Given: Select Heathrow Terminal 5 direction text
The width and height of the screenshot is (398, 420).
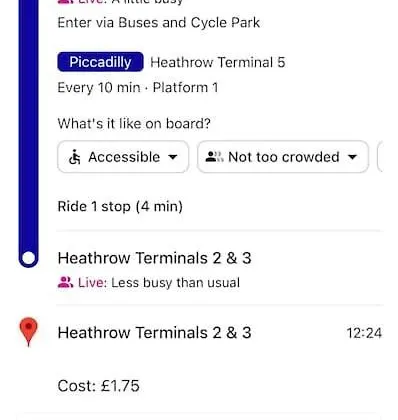Looking at the screenshot, I should click(x=218, y=62).
